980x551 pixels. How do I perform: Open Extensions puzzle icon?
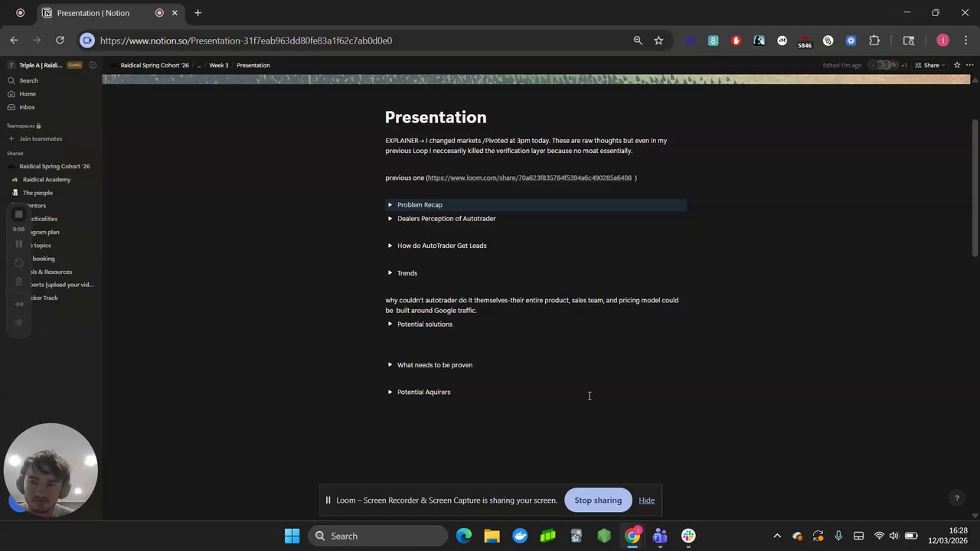tap(874, 41)
